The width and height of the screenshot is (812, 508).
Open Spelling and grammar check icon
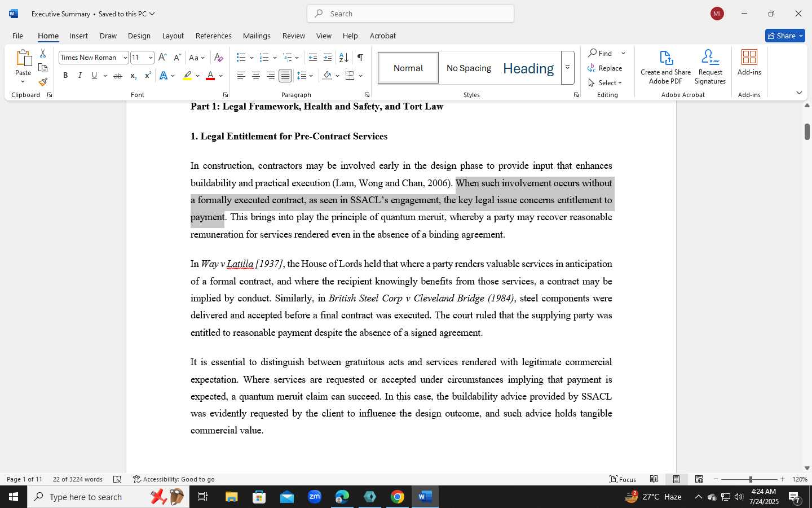117,479
